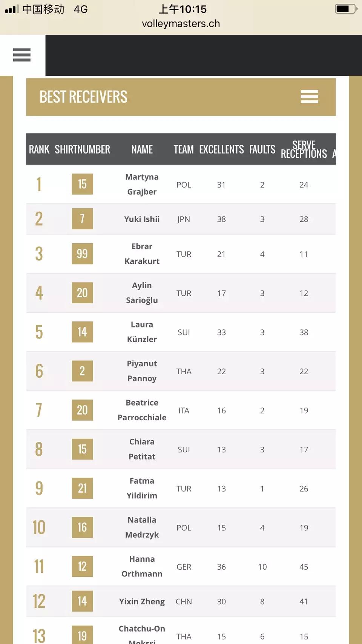Image resolution: width=362 pixels, height=644 pixels.
Task: Select Ebrar Karakurt's name
Action: tap(142, 254)
